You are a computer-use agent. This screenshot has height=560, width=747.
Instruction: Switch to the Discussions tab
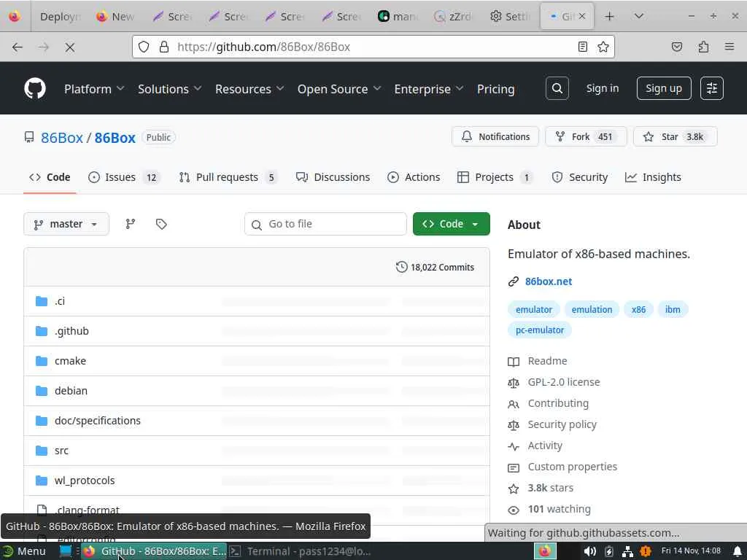click(333, 177)
